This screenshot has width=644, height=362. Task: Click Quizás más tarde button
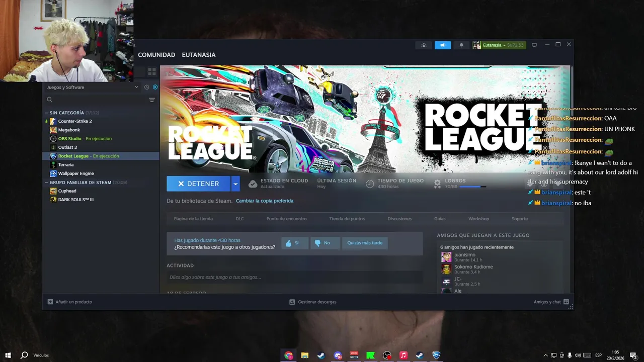pyautogui.click(x=365, y=243)
